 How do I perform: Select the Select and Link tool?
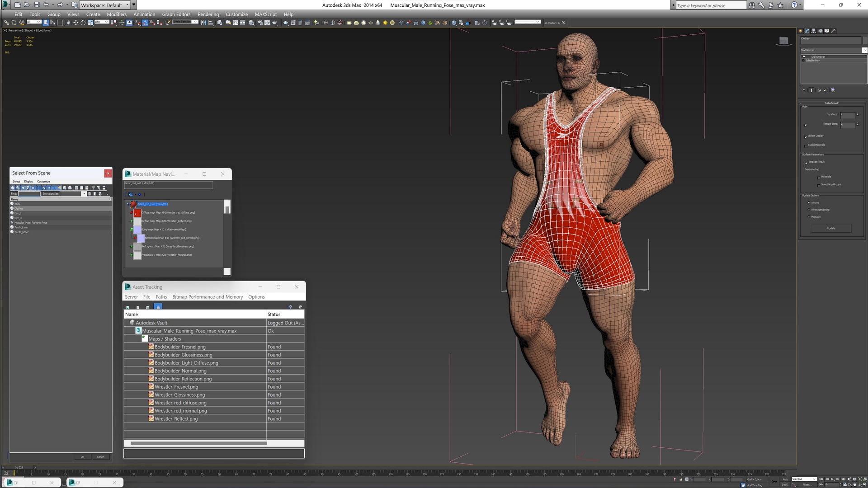[7, 23]
